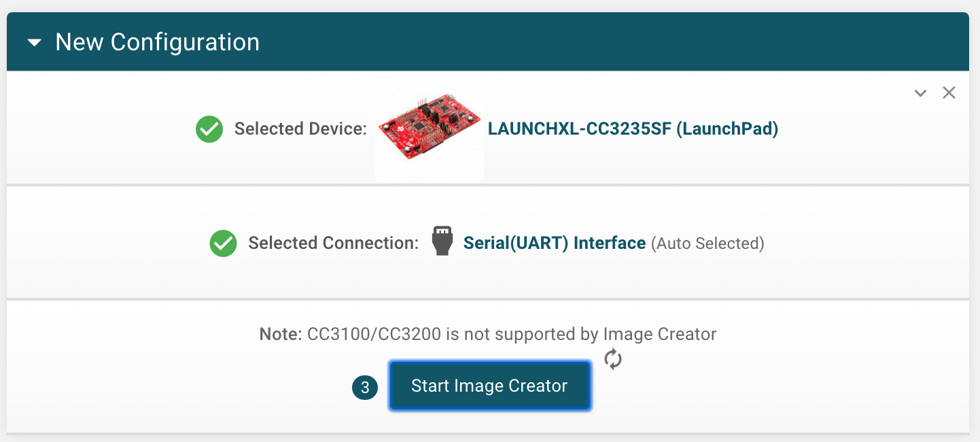This screenshot has height=442, width=980.
Task: Collapse the New Configuration section triangle
Action: 35,43
